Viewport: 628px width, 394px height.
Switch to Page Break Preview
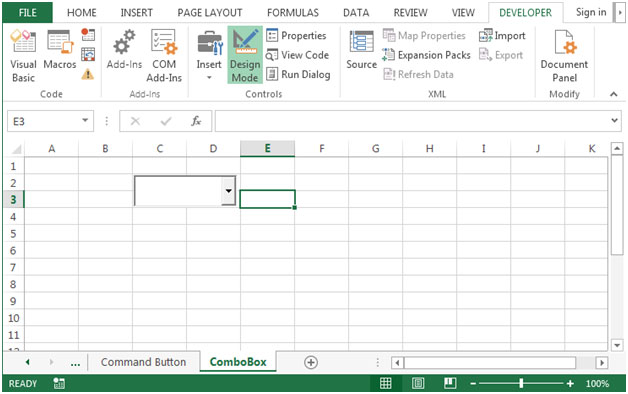[450, 384]
